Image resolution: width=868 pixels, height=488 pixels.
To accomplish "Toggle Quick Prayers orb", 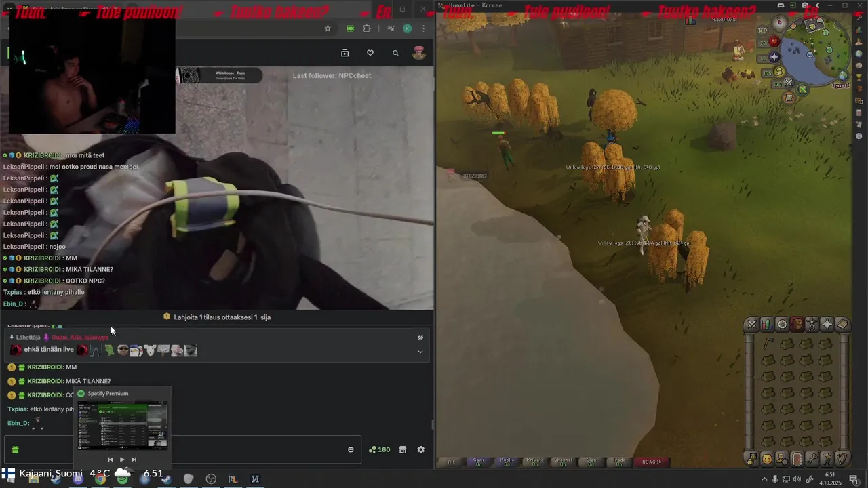I will coord(774,58).
